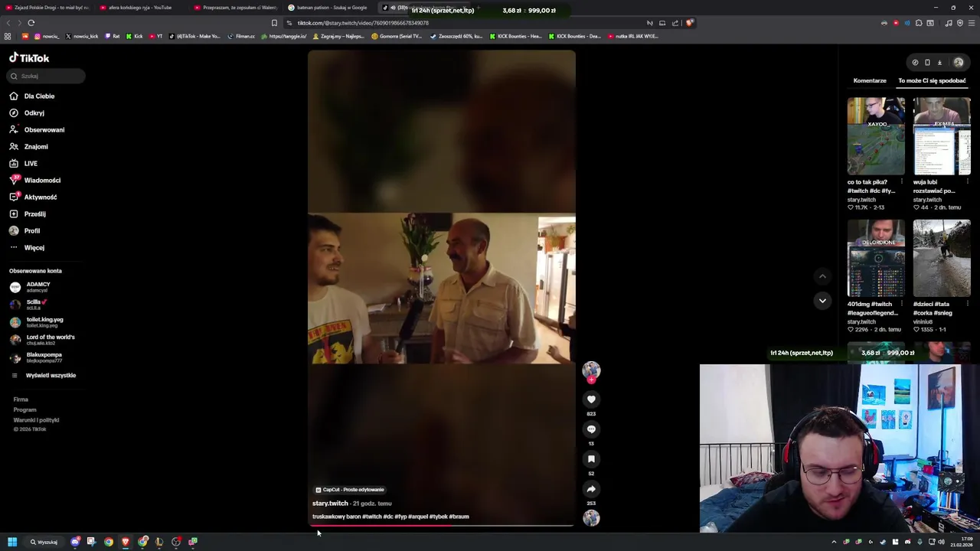Click the #twitch hashtag in the caption
This screenshot has width=980, height=551.
[372, 517]
